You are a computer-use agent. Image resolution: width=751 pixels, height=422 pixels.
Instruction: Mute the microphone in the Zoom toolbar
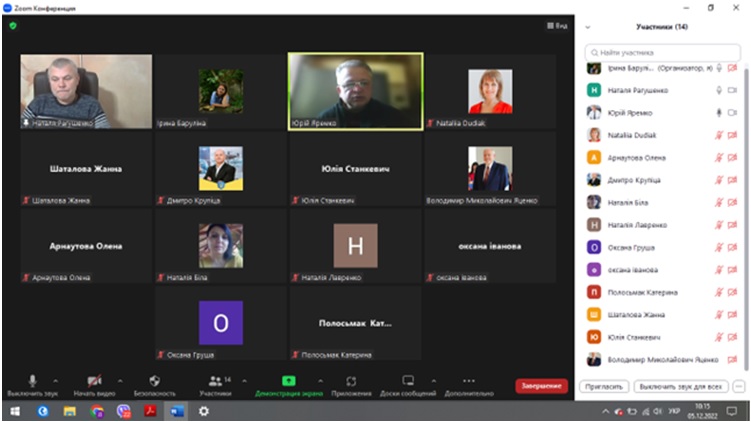[32, 381]
